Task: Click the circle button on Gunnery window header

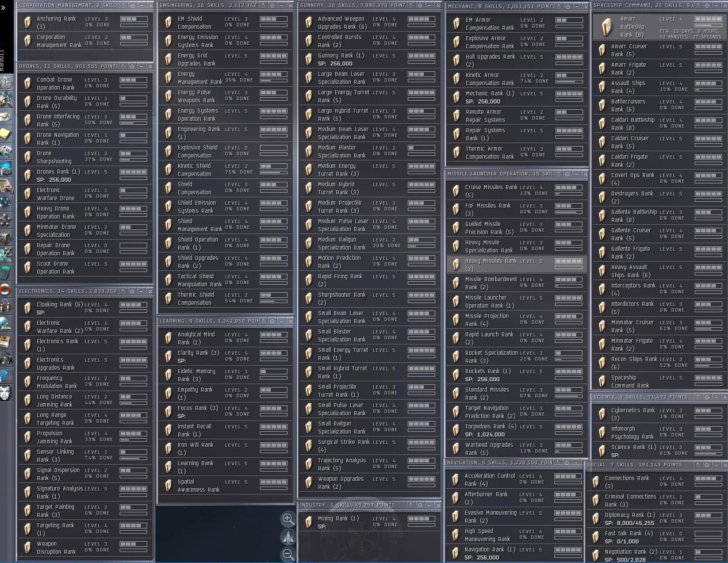Action: click(x=420, y=5)
